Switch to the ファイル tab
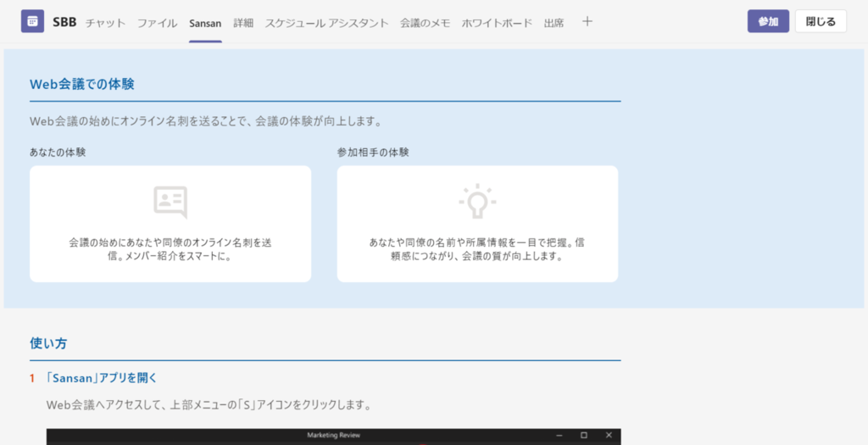 pyautogui.click(x=157, y=23)
